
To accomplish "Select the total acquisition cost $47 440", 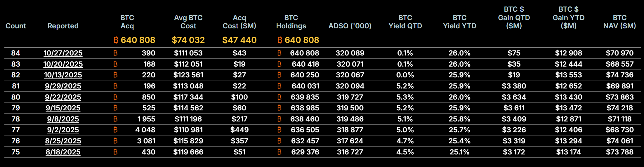I will pos(239,40).
